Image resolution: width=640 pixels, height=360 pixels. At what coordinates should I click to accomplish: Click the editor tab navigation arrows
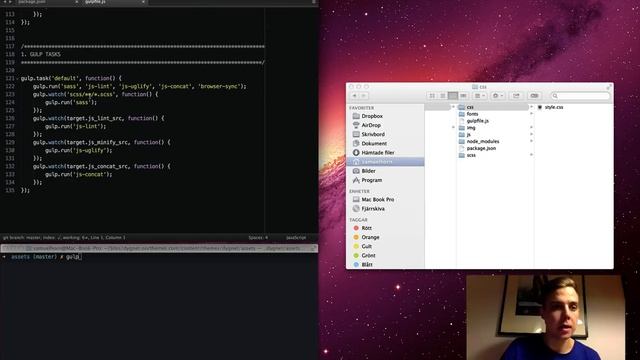point(7,2)
